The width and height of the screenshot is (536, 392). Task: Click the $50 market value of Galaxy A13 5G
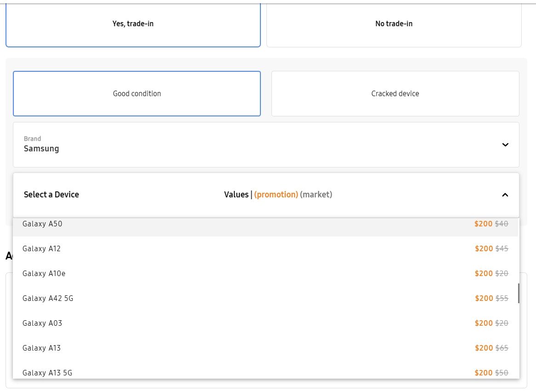tap(501, 373)
